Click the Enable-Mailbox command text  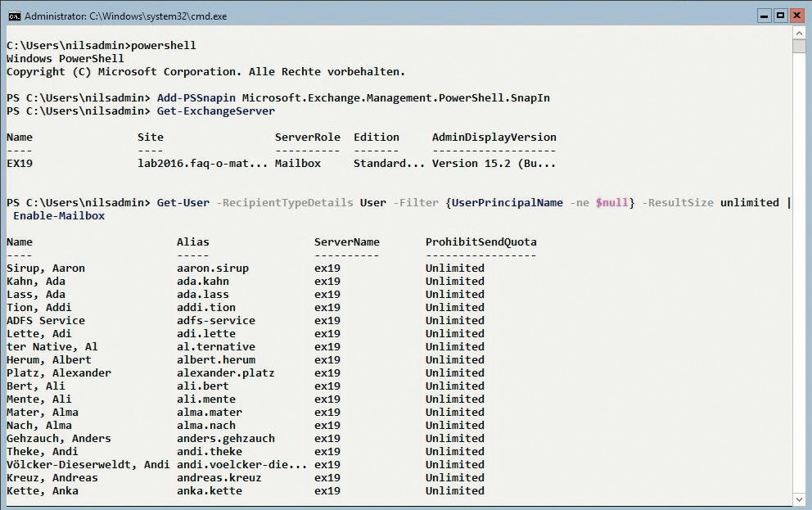click(x=59, y=216)
